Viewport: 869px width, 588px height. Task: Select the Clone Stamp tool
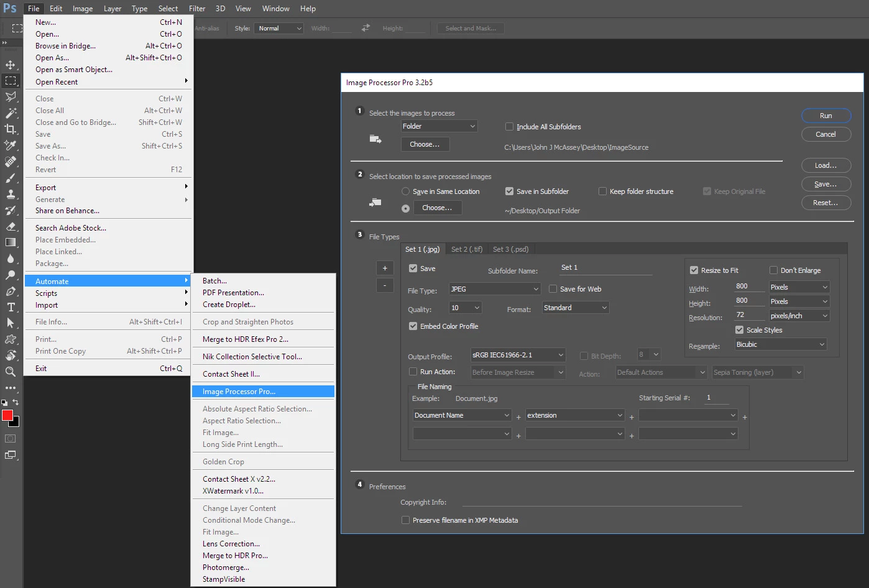pos(11,194)
